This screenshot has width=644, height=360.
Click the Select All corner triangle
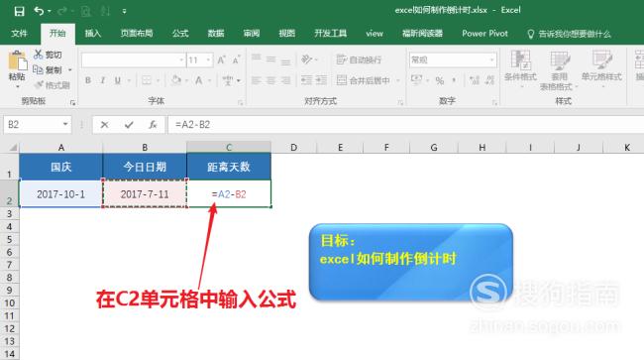[13, 147]
